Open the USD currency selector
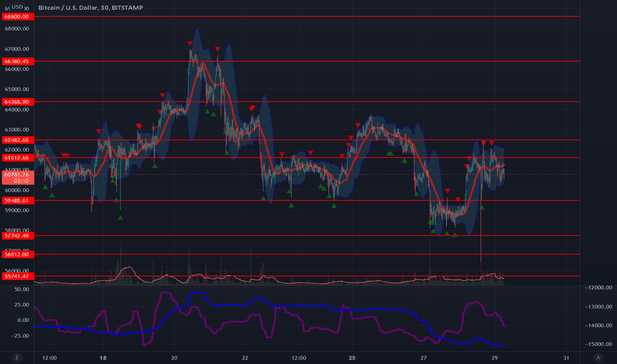 [17, 7]
